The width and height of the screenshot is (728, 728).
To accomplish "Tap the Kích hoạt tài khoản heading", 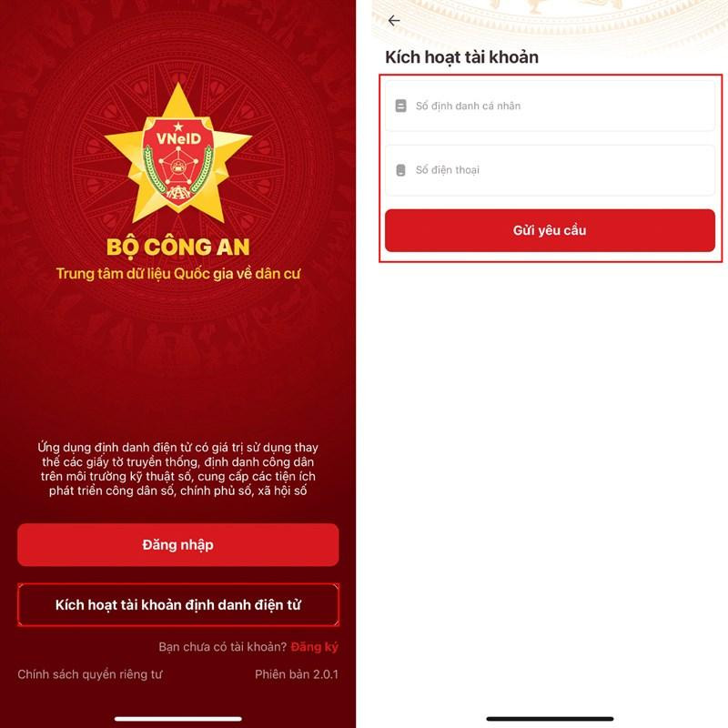I will [x=462, y=57].
